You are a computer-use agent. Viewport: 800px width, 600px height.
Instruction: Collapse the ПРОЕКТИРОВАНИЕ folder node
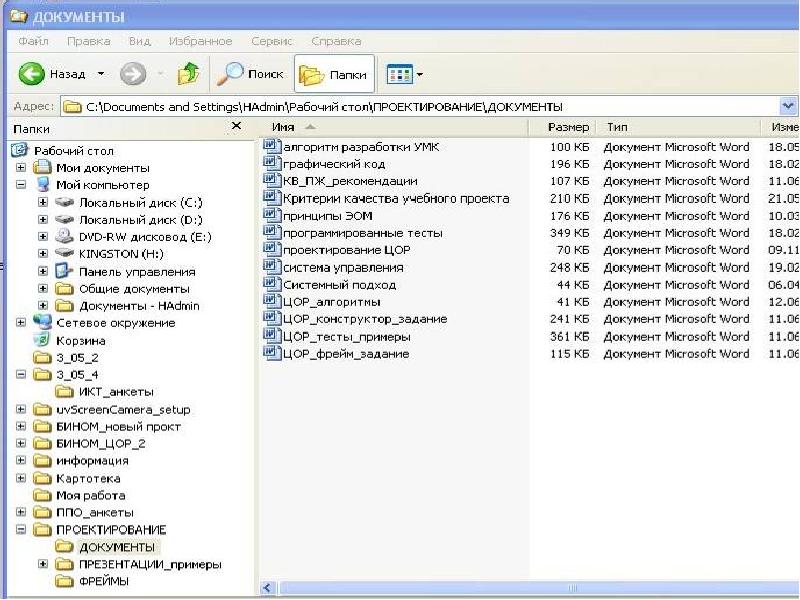click(21, 530)
